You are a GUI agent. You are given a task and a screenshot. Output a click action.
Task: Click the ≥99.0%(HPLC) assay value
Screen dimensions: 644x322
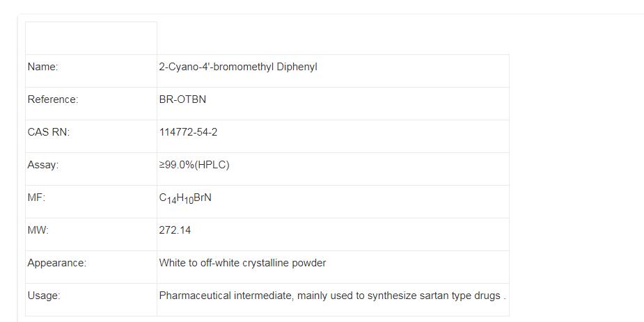pos(194,166)
